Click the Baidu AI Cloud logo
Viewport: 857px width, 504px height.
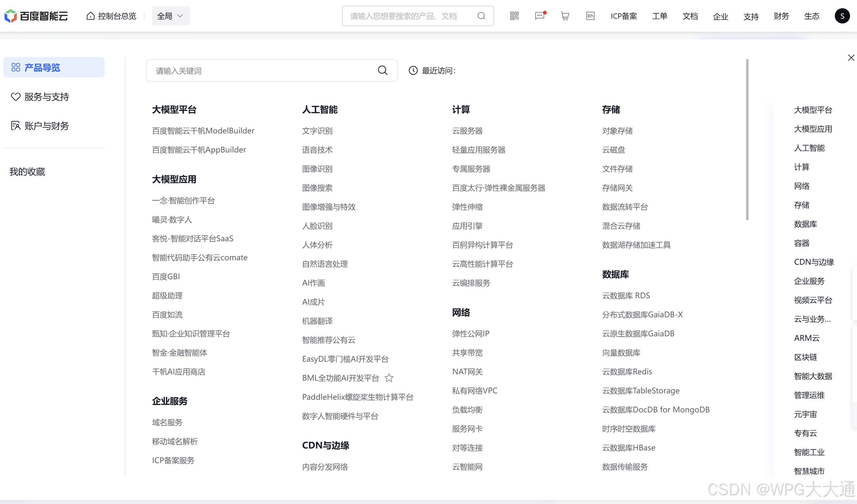tap(36, 16)
